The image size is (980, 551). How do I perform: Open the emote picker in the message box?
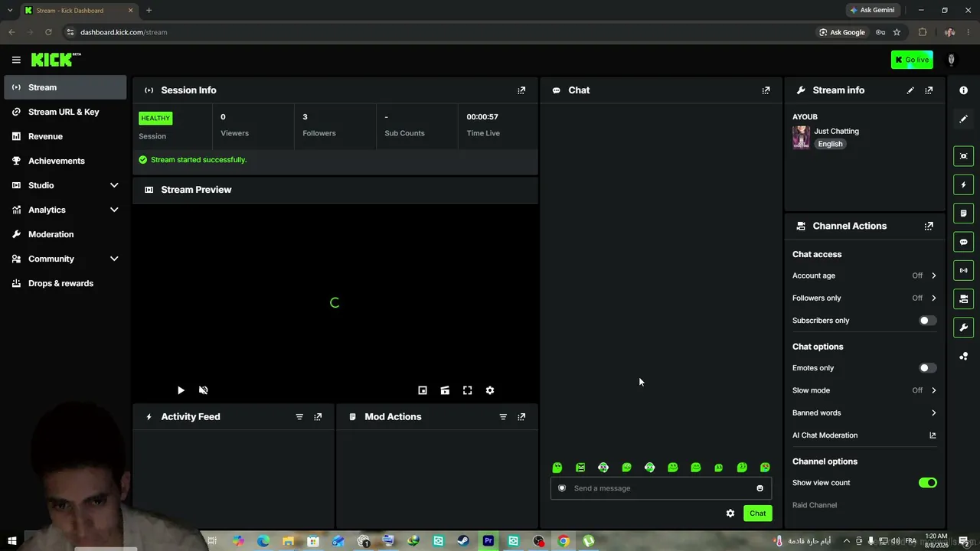(759, 488)
